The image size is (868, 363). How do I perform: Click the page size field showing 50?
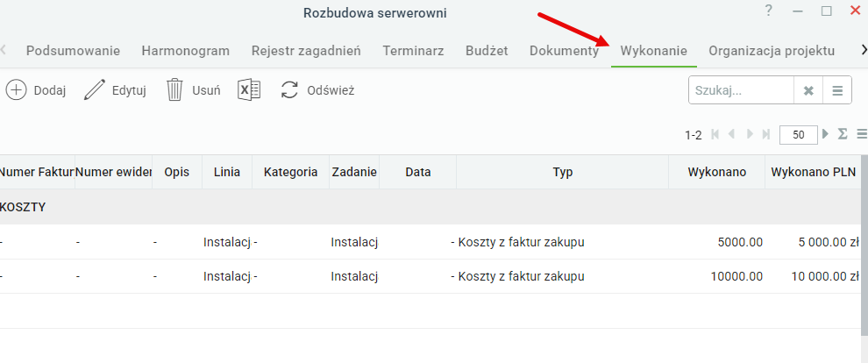pos(798,134)
